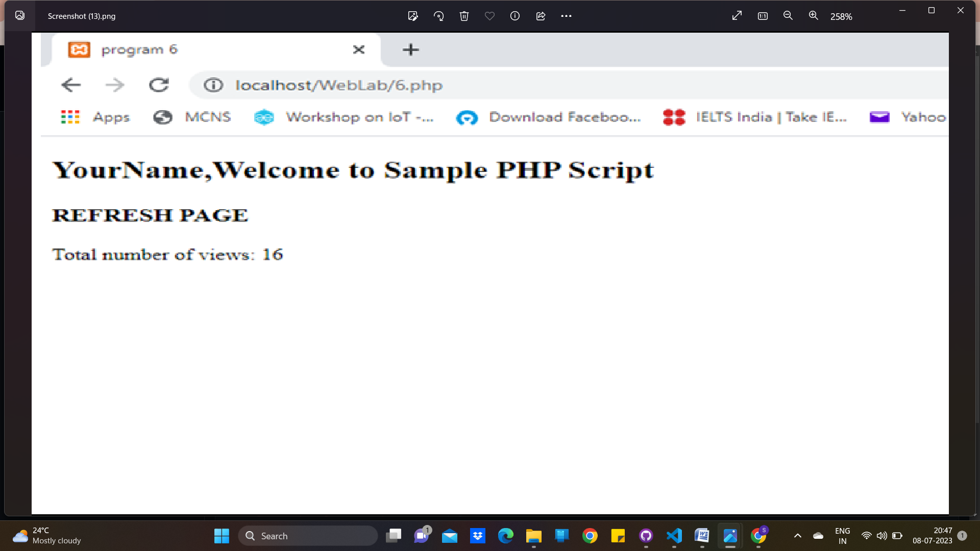Expand hidden system tray icons chevron

(x=798, y=536)
